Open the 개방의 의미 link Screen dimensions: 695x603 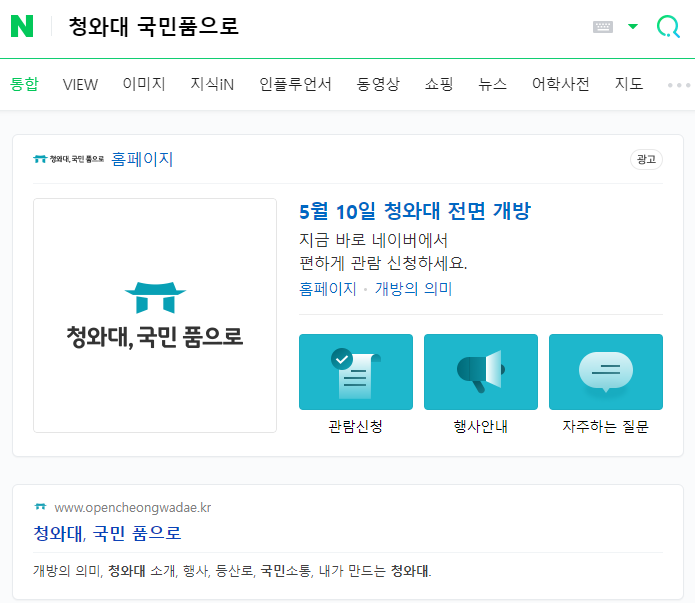click(x=413, y=289)
